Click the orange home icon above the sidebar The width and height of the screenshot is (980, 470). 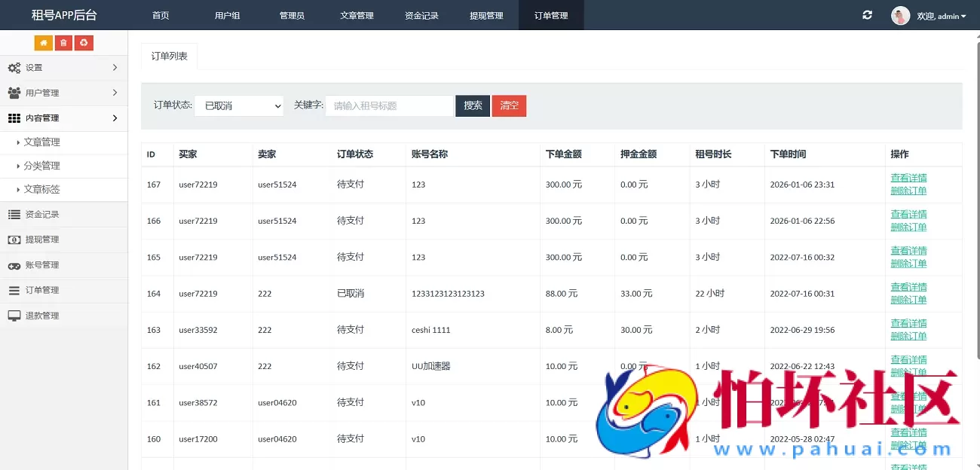[x=44, y=42]
